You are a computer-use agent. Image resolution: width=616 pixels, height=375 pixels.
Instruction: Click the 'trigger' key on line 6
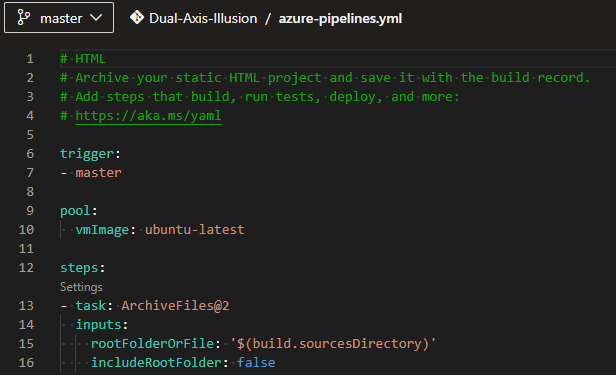[x=87, y=154]
